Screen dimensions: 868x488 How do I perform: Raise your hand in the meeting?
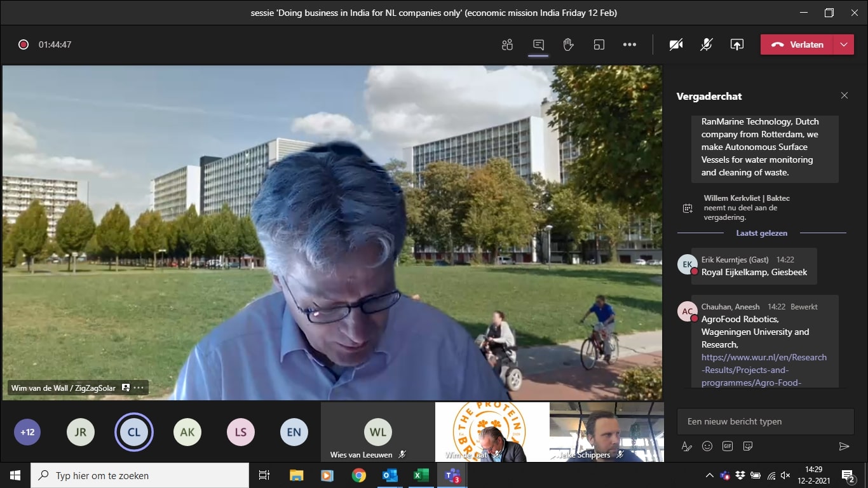(568, 44)
